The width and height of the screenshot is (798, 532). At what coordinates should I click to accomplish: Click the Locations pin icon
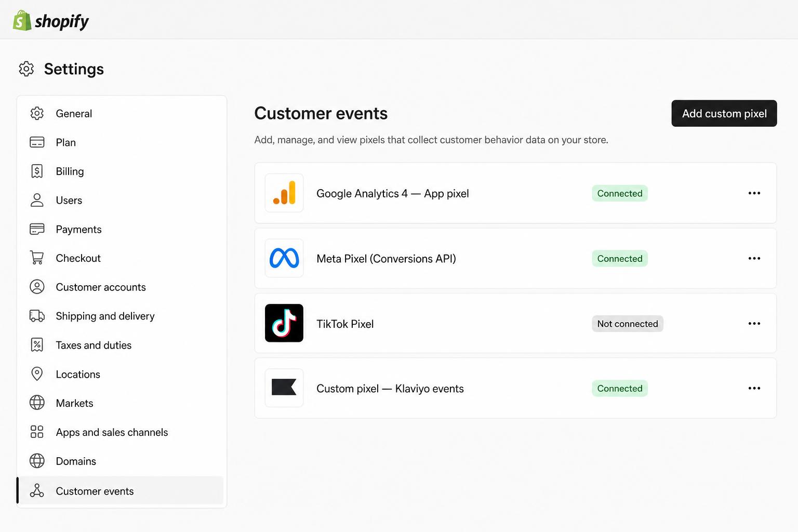click(37, 374)
